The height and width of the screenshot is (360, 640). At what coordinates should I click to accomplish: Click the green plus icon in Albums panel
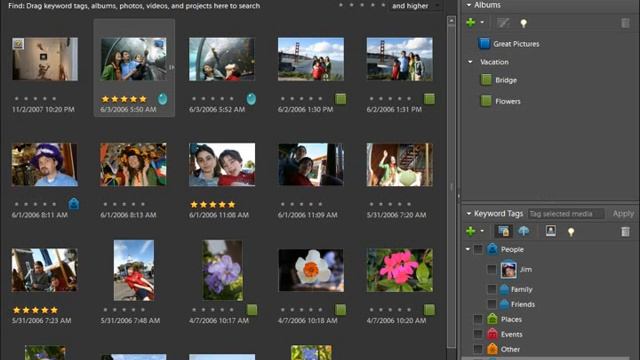point(471,23)
